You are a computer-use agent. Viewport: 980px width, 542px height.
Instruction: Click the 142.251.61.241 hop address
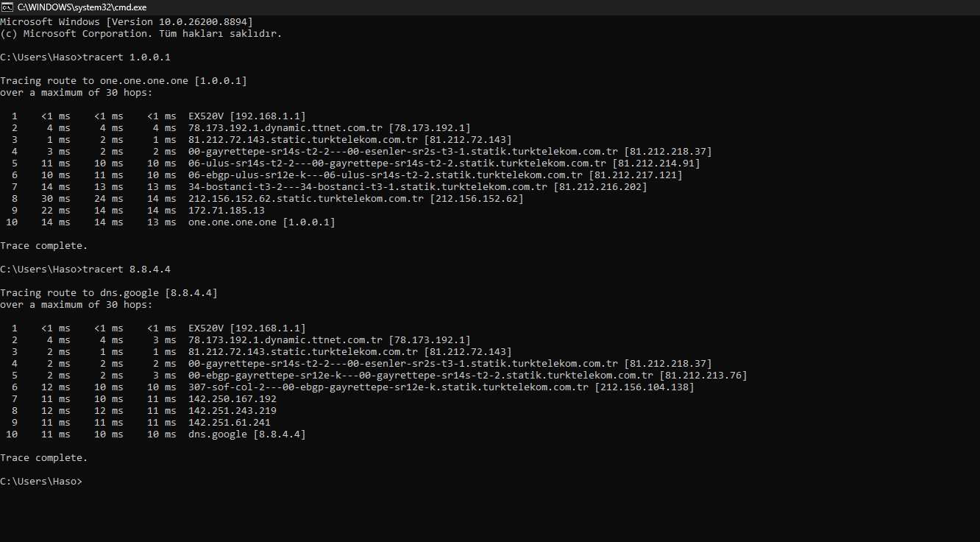click(230, 423)
